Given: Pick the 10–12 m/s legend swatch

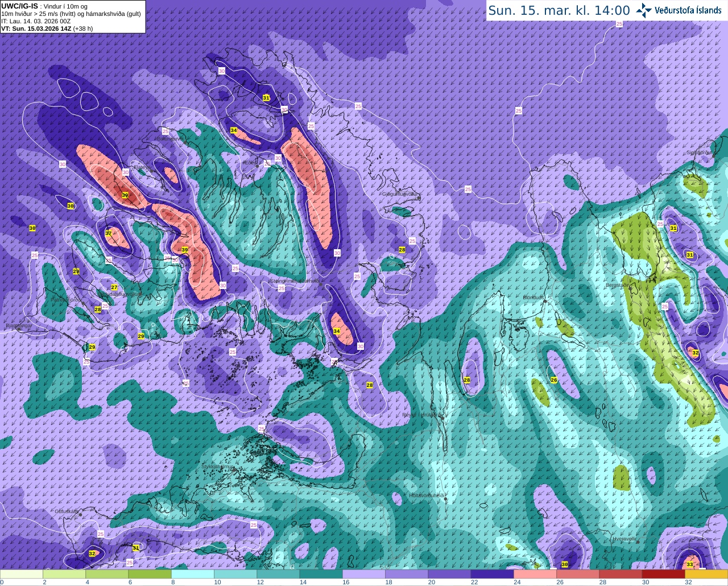Looking at the screenshot, I should 235,574.
